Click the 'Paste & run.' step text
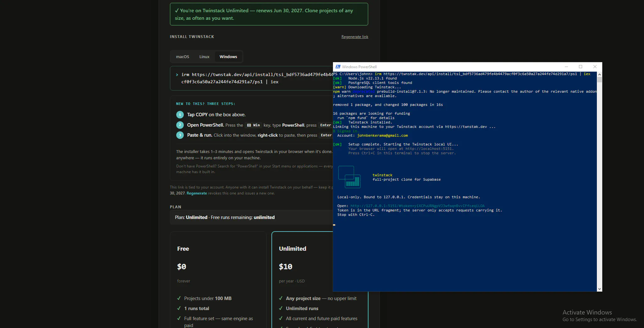This screenshot has height=328, width=644. tap(200, 135)
